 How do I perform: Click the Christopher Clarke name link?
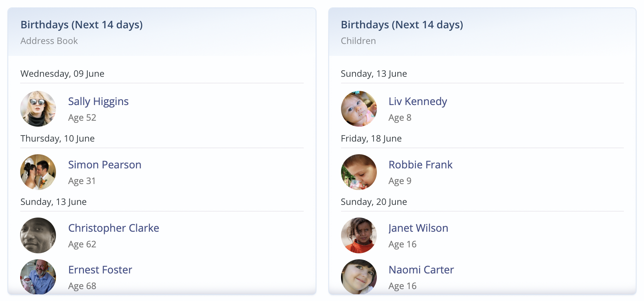[x=113, y=228]
